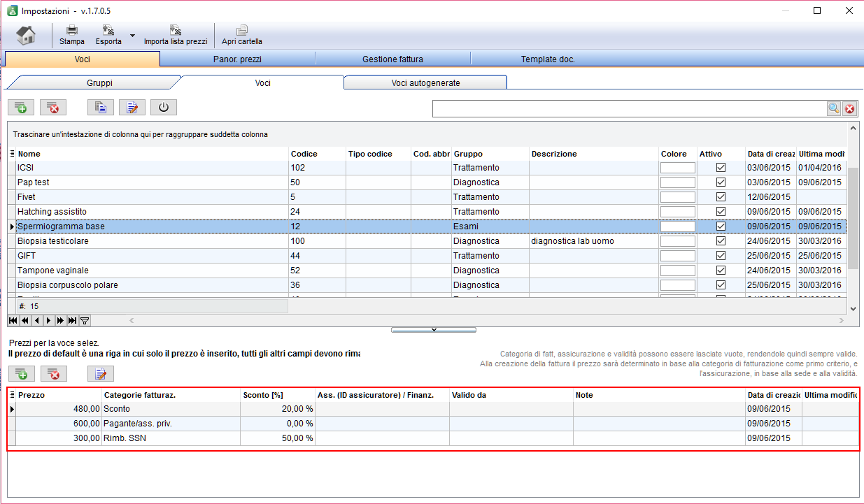Toggle Attivo checkbox for Biopsia corpuscolo polare
Screen dimensions: 864x504
coord(721,285)
